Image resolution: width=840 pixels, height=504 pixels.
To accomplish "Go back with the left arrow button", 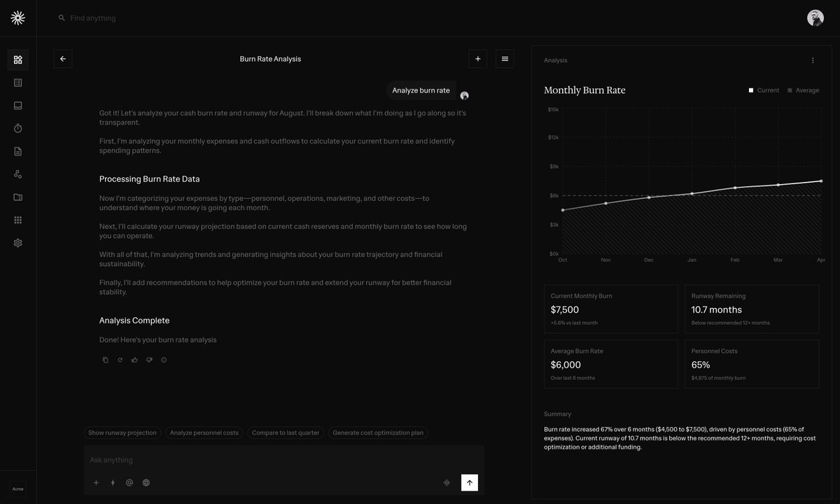I will (63, 59).
